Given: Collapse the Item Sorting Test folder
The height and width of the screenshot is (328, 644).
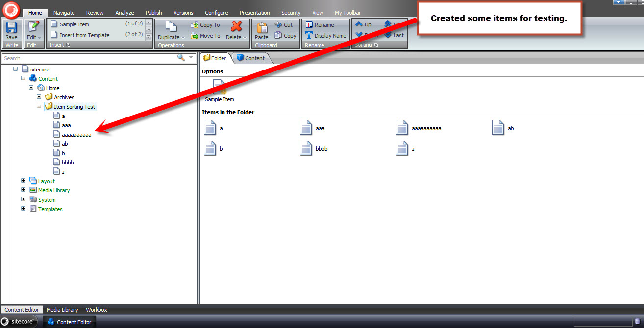Looking at the screenshot, I should click(39, 106).
